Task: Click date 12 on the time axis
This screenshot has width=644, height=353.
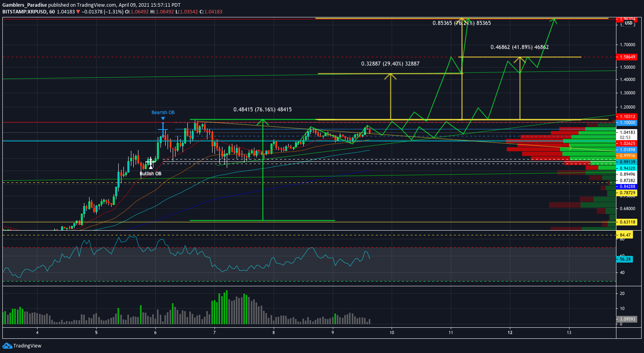Action: 510,332
